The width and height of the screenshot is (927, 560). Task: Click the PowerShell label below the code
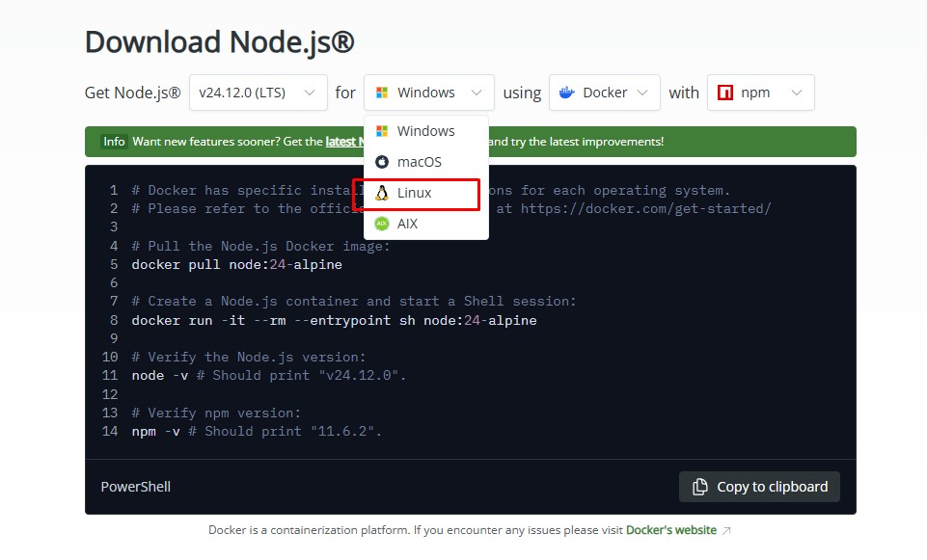click(x=136, y=487)
